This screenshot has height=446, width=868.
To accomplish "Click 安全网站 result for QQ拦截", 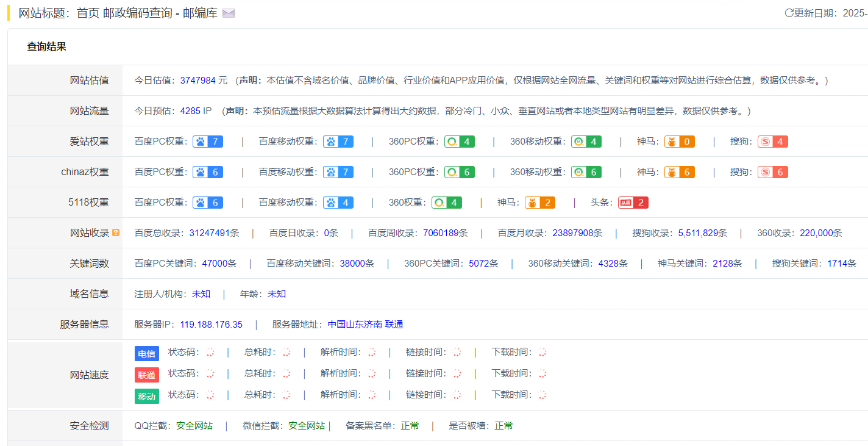I will point(194,425).
